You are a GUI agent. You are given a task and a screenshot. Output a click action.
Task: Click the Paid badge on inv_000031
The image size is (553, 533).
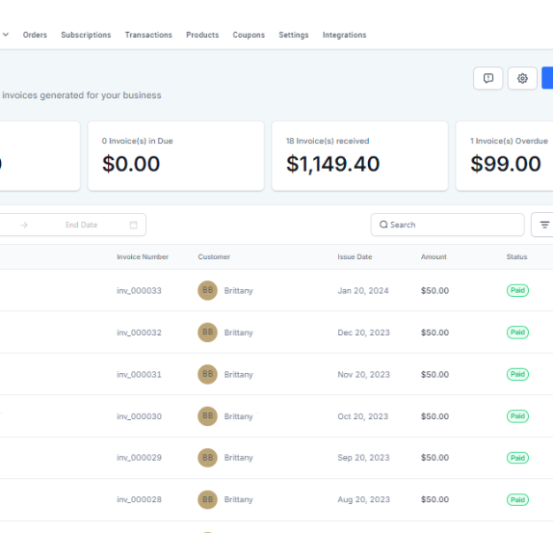(x=517, y=374)
